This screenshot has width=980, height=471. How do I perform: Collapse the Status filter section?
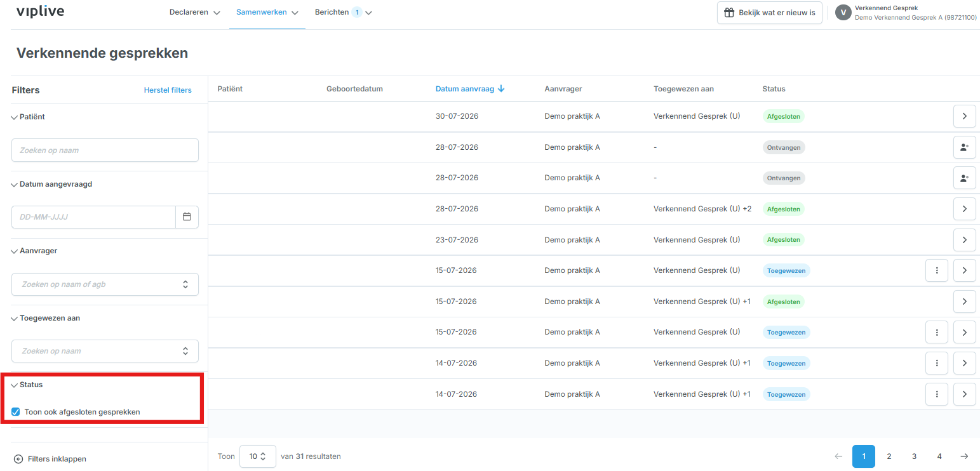coord(27,385)
